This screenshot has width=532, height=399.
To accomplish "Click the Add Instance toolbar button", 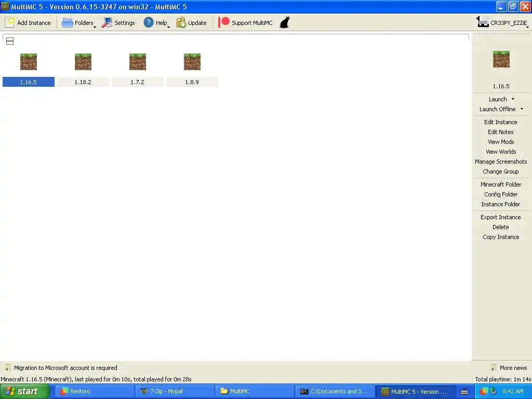I will 29,23.
